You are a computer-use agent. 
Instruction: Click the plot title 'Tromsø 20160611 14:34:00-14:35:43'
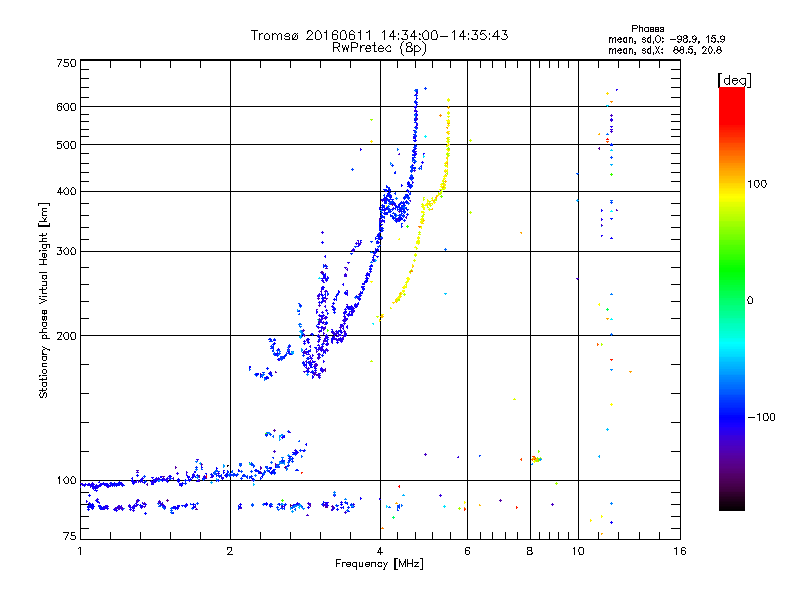[x=379, y=35]
